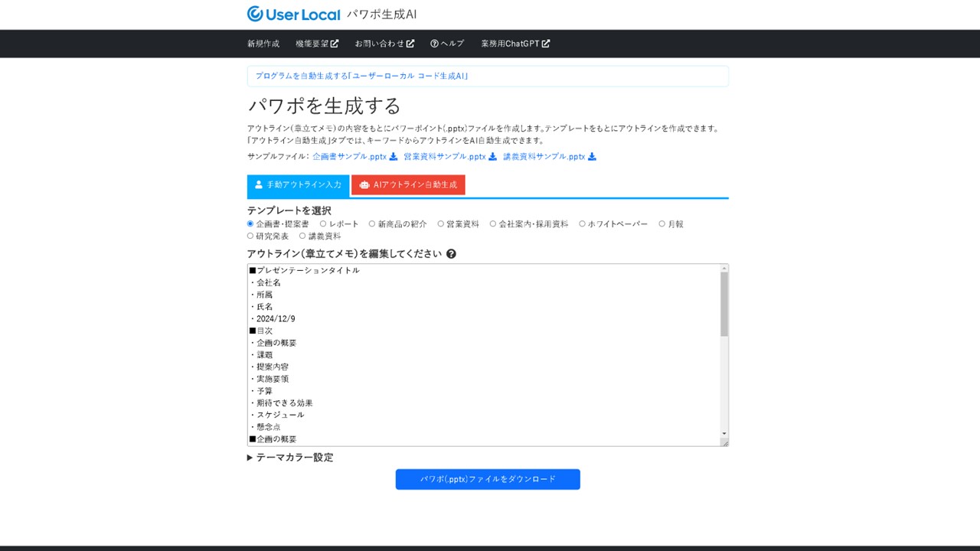
Task: Click the パワポ(.pptx)ファイルをダウンロード button
Action: (488, 479)
